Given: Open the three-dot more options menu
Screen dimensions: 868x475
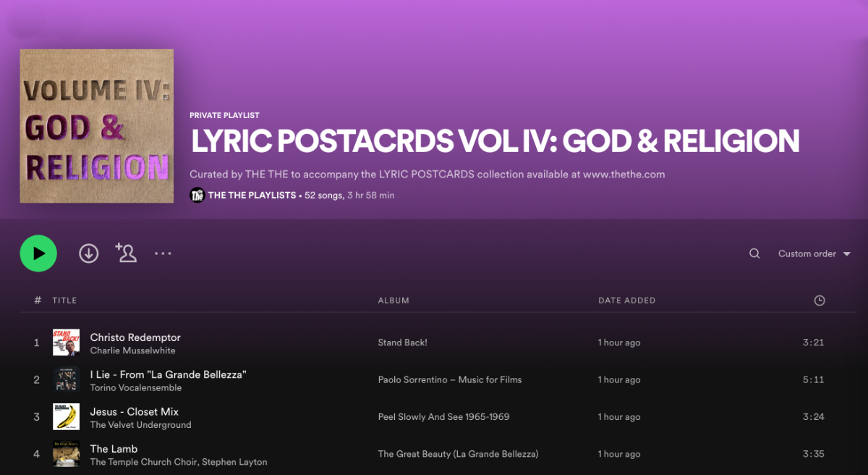Looking at the screenshot, I should (x=163, y=253).
